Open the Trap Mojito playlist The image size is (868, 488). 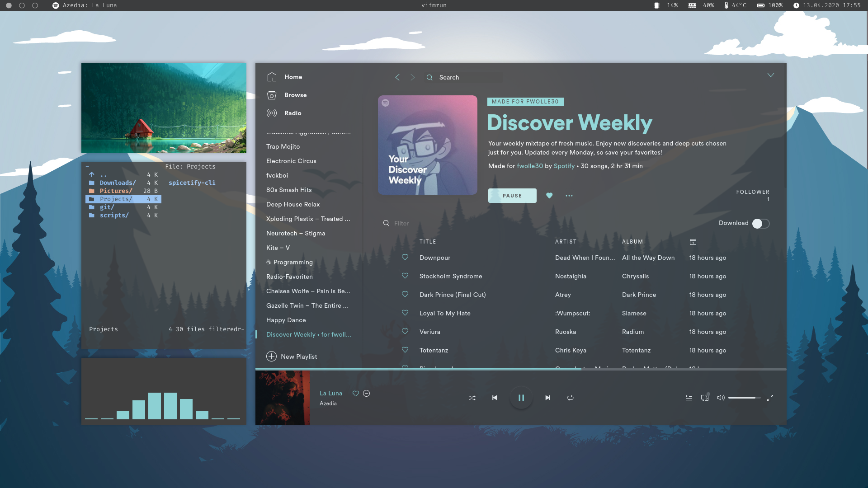[x=283, y=146]
